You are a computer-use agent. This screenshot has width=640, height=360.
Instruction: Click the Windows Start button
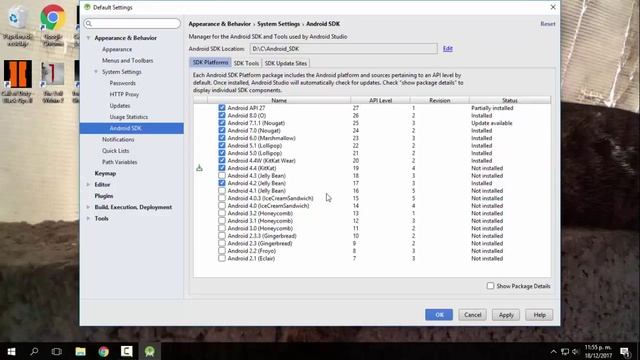pos(11,351)
